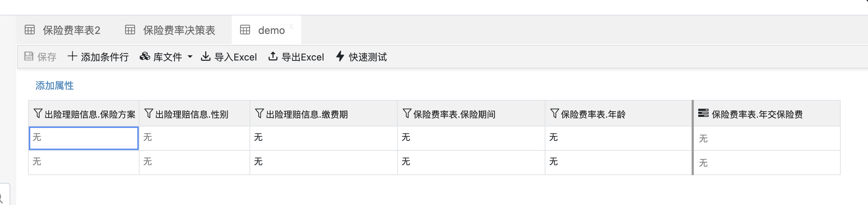Screen dimensions: 868x205
Task: Click the plus icon to add condition row
Action: point(72,56)
